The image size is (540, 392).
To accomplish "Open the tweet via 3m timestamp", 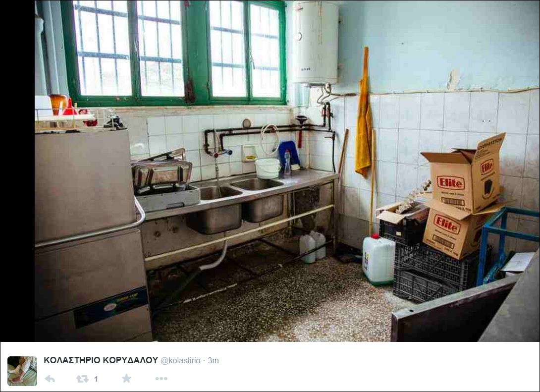I will pyautogui.click(x=213, y=361).
